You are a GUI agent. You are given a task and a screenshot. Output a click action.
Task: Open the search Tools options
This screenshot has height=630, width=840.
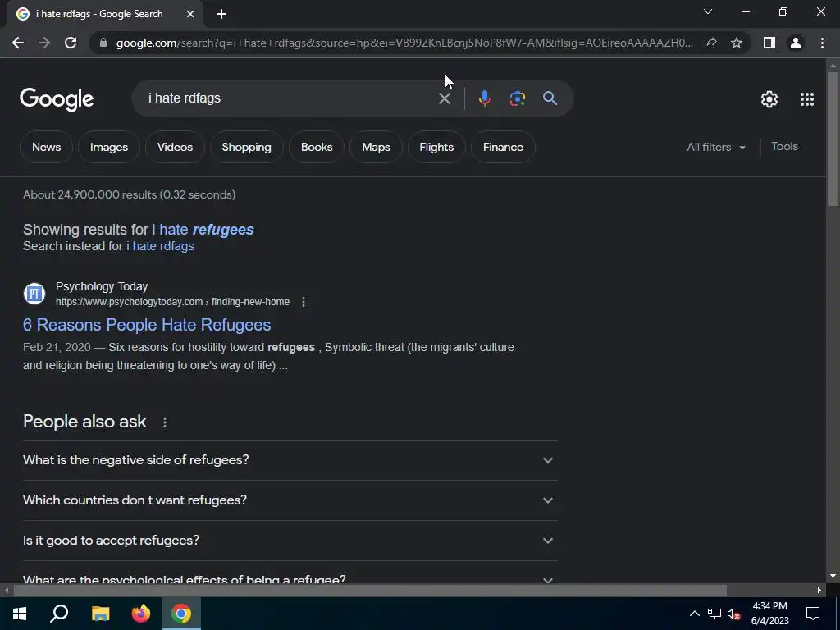pyautogui.click(x=784, y=146)
